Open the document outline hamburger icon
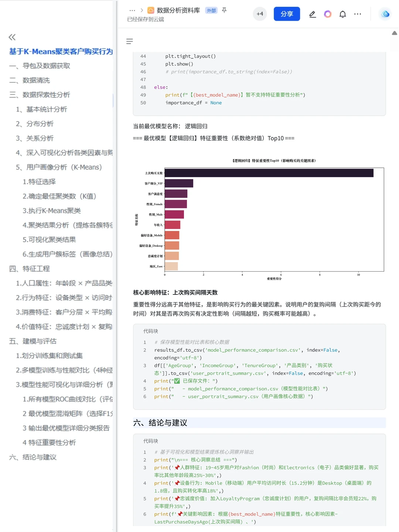This screenshot has height=532, width=399. tap(130, 41)
